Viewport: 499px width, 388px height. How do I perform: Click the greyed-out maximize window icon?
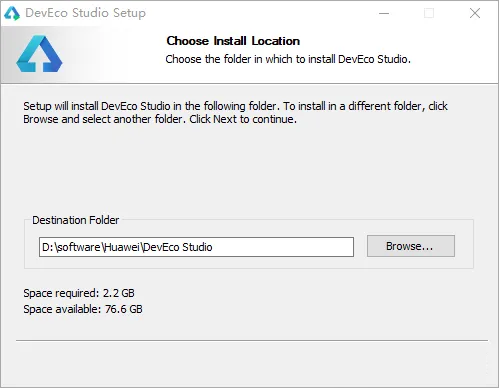point(429,13)
